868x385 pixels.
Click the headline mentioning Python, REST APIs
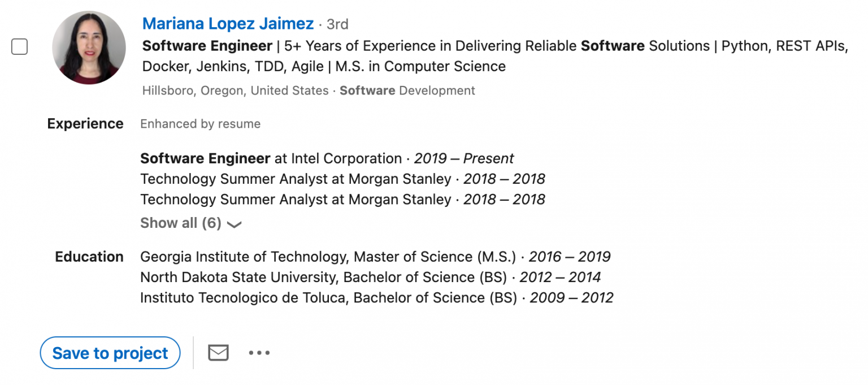pos(494,56)
